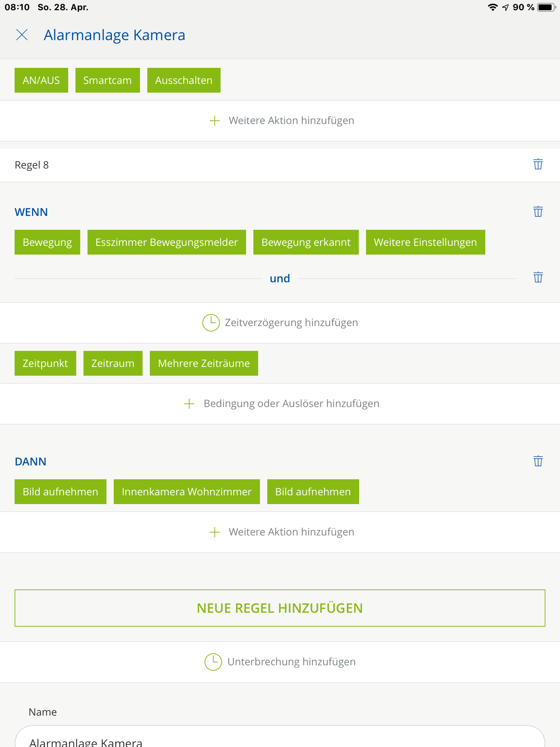Image resolution: width=560 pixels, height=747 pixels.
Task: Delete Regel 8 with trash icon
Action: pos(538,165)
